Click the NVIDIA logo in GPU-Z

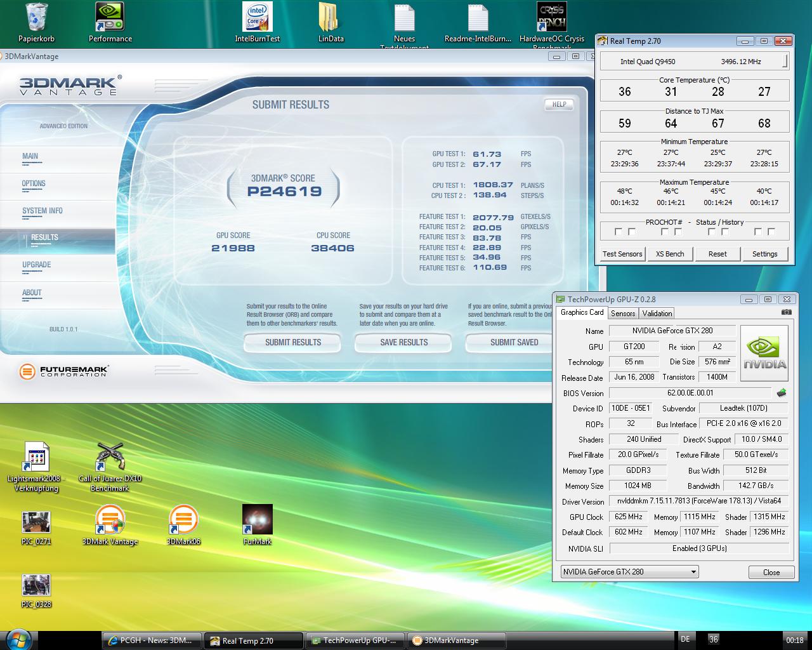(x=764, y=353)
